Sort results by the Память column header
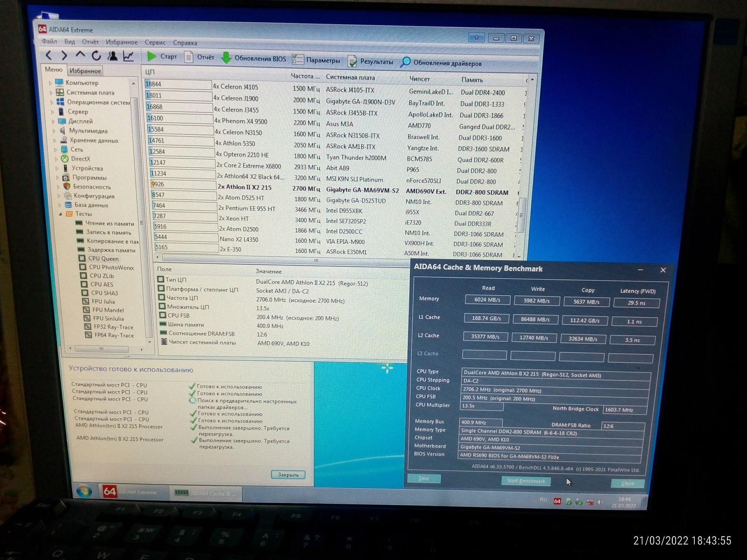This screenshot has height=560, width=747. point(472,80)
